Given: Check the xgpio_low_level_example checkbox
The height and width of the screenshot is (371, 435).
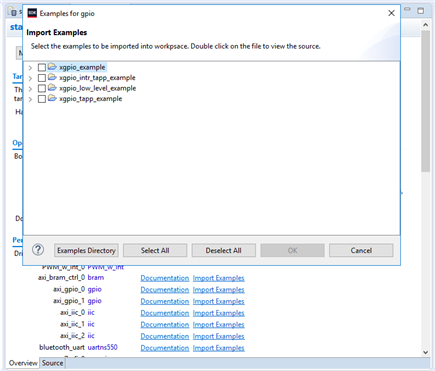Looking at the screenshot, I should [x=42, y=88].
